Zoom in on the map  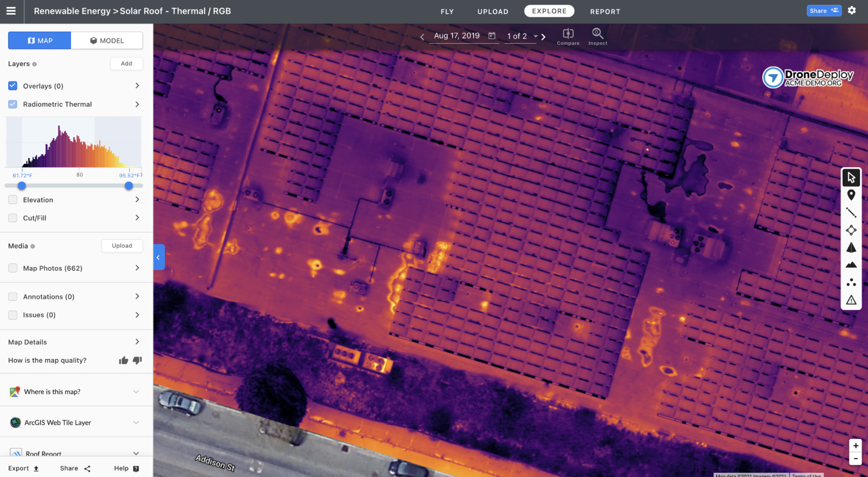pos(855,446)
